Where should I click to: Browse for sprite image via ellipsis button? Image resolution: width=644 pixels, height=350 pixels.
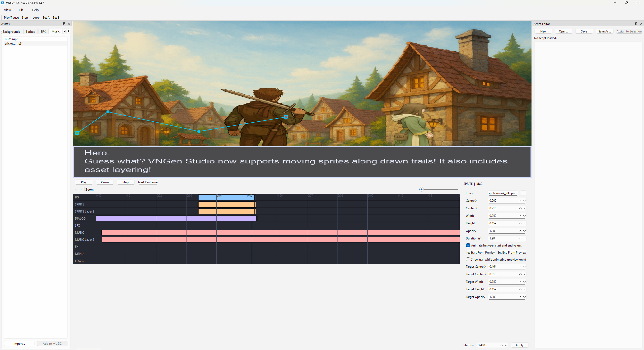[523, 193]
